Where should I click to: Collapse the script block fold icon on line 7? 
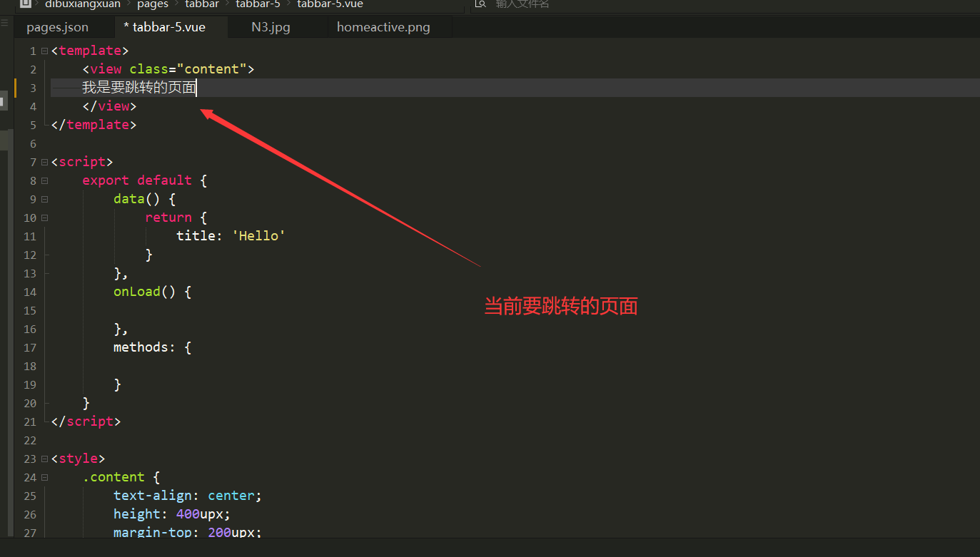(x=43, y=161)
